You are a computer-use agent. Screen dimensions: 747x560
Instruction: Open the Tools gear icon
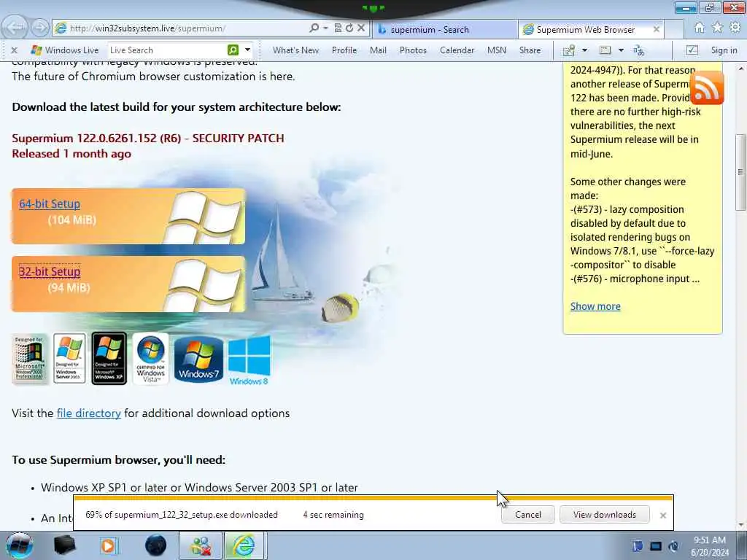(735, 28)
